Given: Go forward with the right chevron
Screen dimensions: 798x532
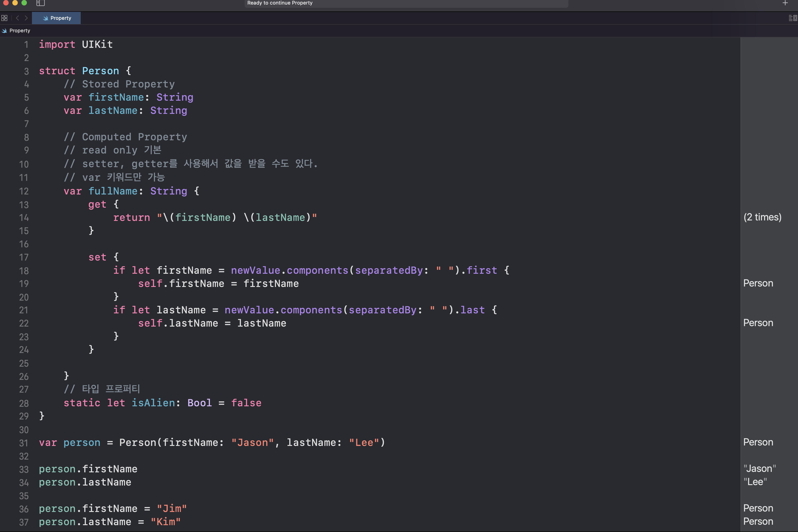Looking at the screenshot, I should click(26, 18).
